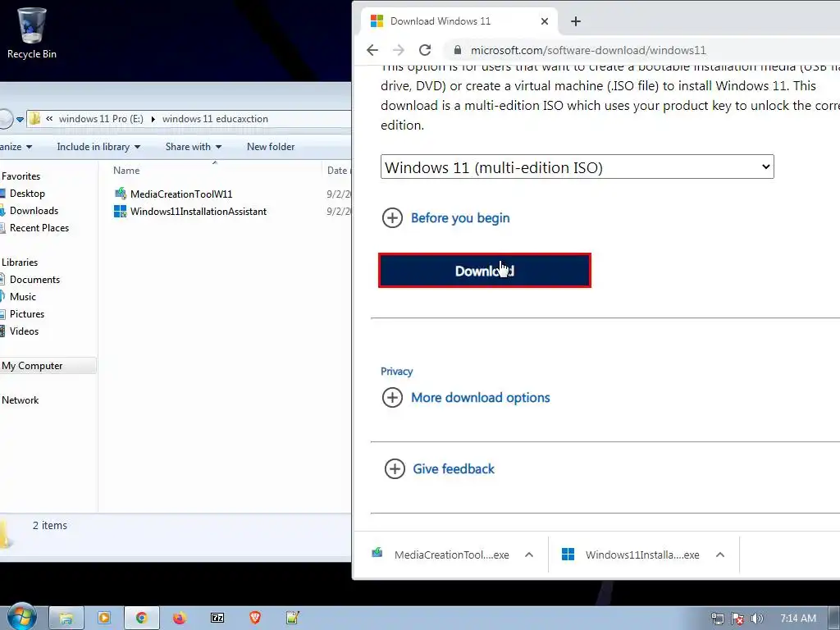Screen dimensions: 840x630
Task: Click the Chrome taskbar icon
Action: pos(141,619)
